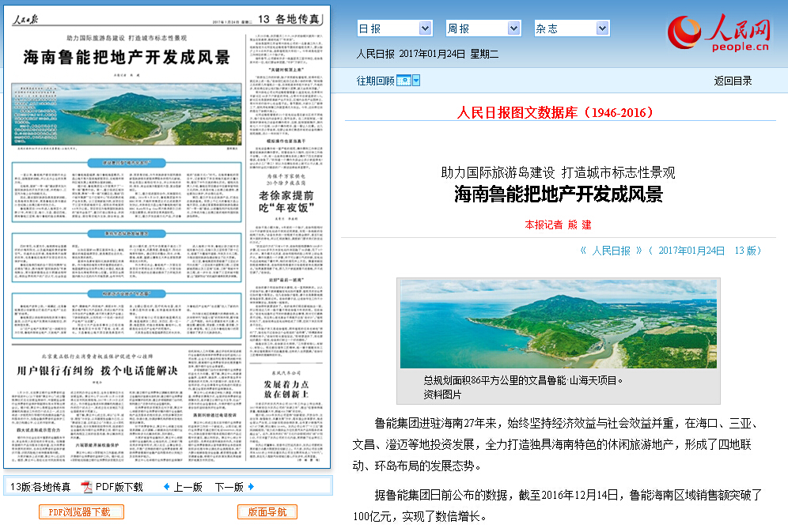Click the 资料图片 credit text
Screen dimensions: 788x532
(x=442, y=394)
